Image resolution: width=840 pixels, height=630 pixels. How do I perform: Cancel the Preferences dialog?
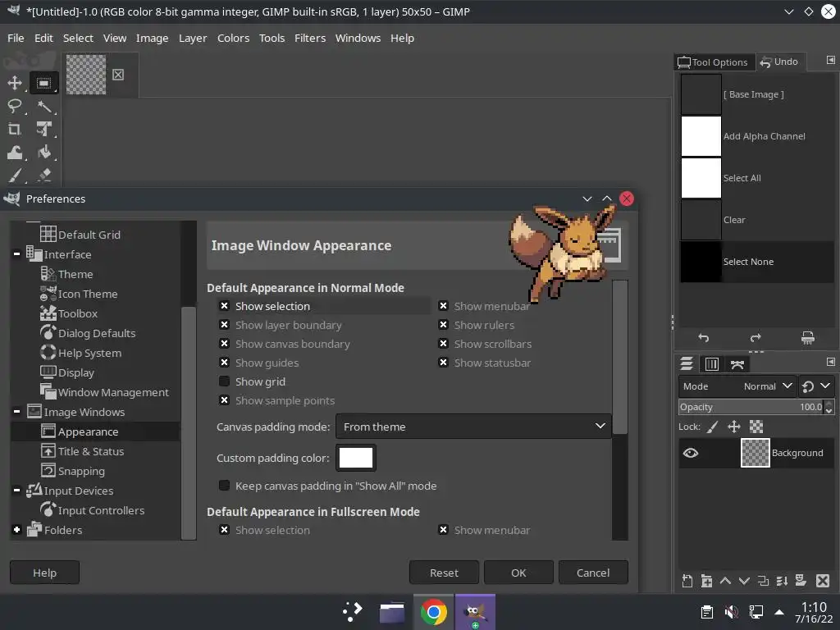[x=593, y=573]
